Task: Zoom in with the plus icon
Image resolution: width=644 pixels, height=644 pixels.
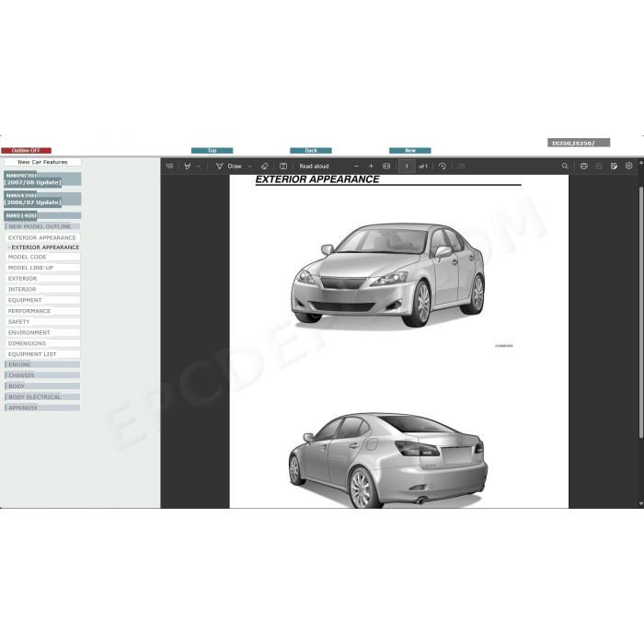Action: (371, 166)
